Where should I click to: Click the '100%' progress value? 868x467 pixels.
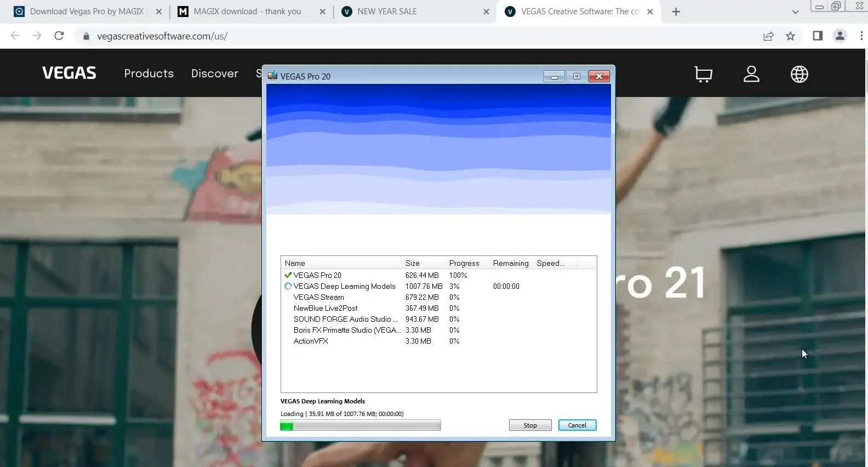coord(458,275)
